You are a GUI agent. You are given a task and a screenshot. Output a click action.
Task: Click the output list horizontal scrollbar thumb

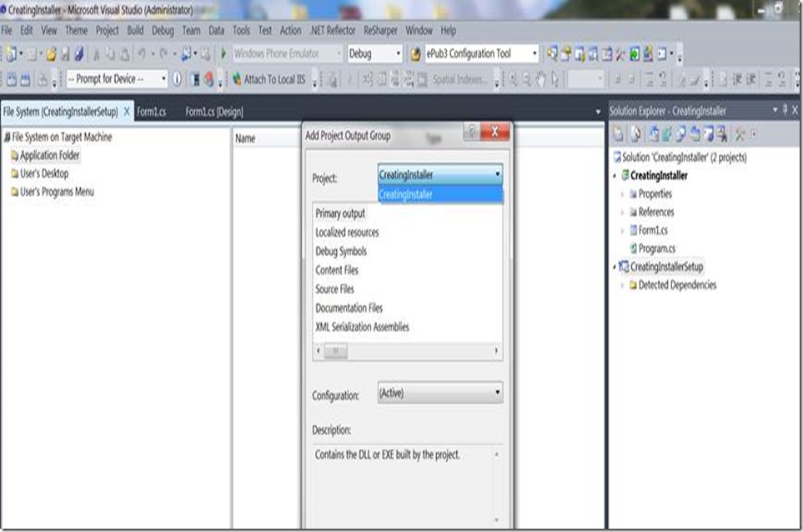pos(334,352)
